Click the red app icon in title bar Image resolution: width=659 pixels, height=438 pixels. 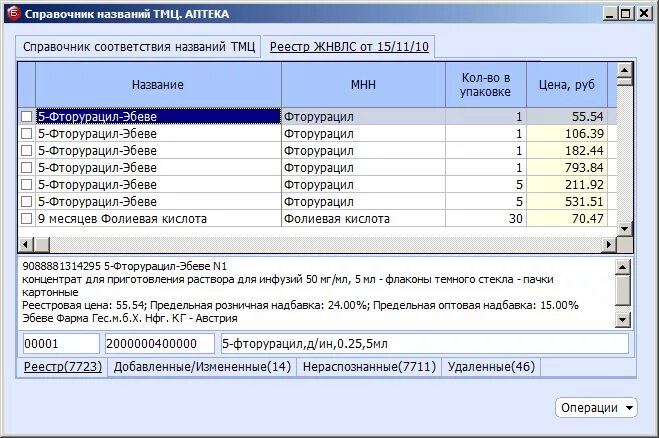[14, 13]
